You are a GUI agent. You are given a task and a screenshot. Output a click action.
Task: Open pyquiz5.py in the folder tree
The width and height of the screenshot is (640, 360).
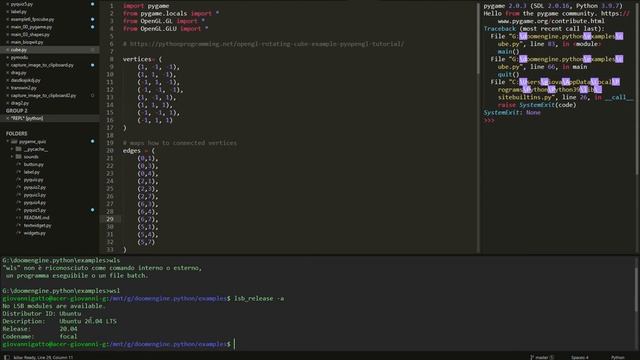pos(35,210)
